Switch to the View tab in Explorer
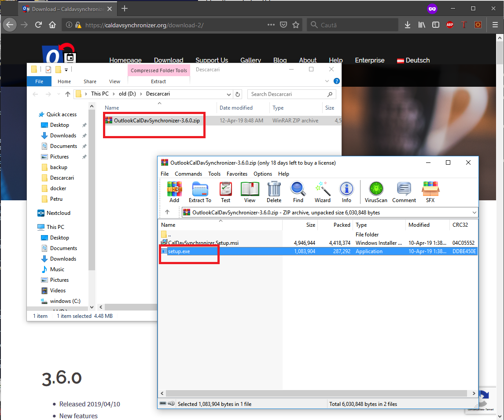 114,81
